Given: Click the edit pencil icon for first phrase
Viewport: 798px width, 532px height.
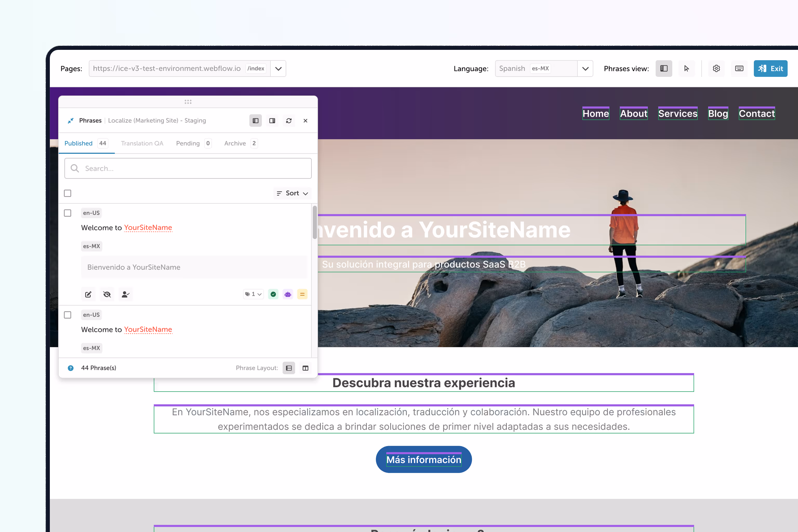Looking at the screenshot, I should tap(88, 294).
